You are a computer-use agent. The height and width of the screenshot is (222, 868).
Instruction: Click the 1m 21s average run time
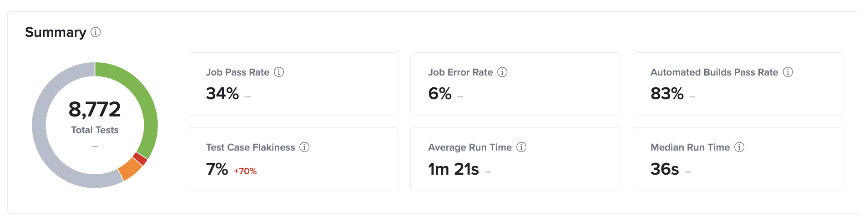[x=453, y=169]
